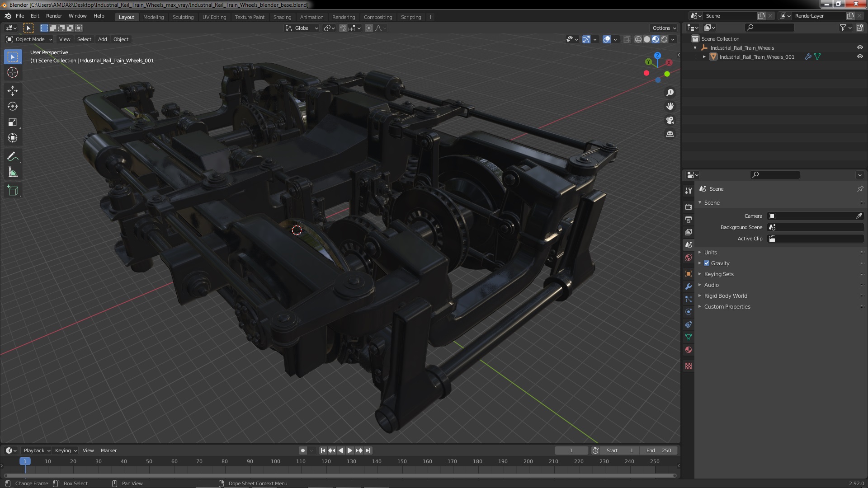
Task: Select the Annotate tool
Action: [13, 157]
